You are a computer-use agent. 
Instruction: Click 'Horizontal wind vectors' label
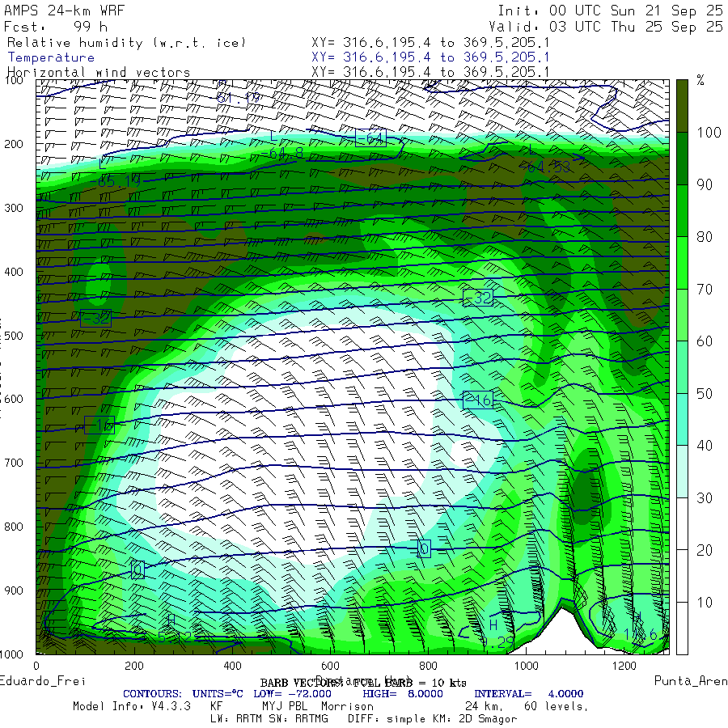pyautogui.click(x=99, y=73)
